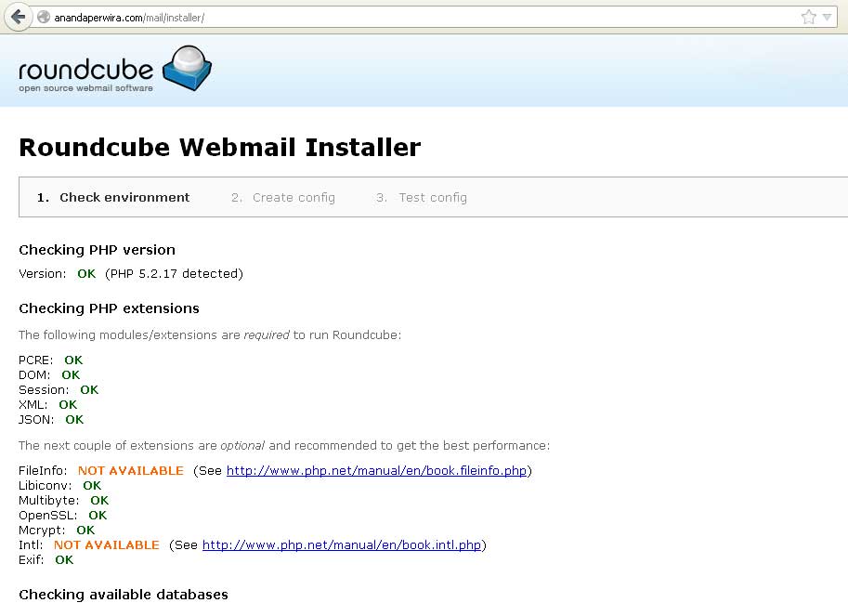Viewport: 848px width, 616px height.
Task: Click the OK status next to Exif
Action: point(64,559)
